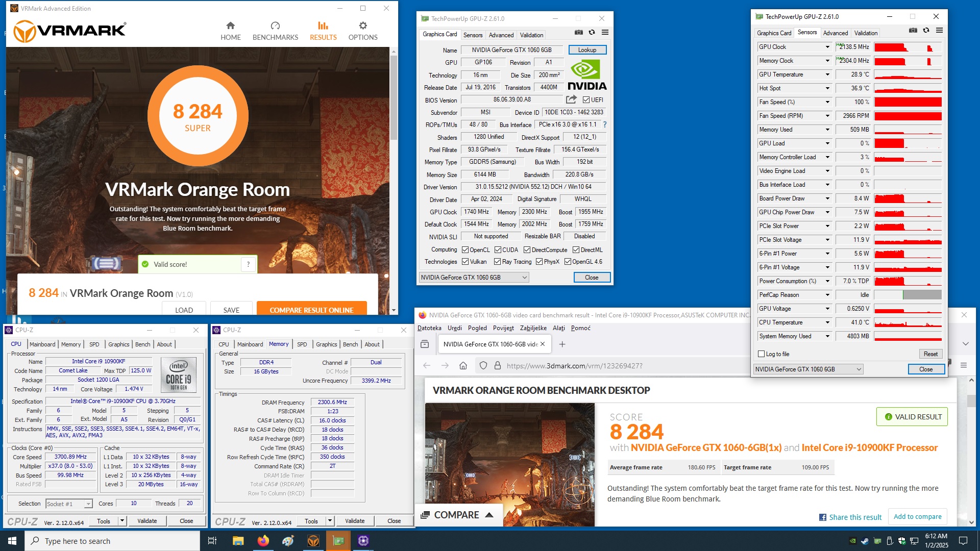980x551 pixels.
Task: Toggle the Ray Tracing checkbox
Action: point(497,262)
